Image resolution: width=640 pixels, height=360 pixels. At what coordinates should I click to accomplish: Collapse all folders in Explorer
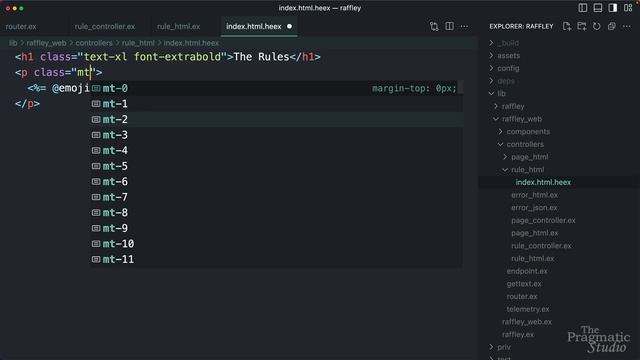611,27
